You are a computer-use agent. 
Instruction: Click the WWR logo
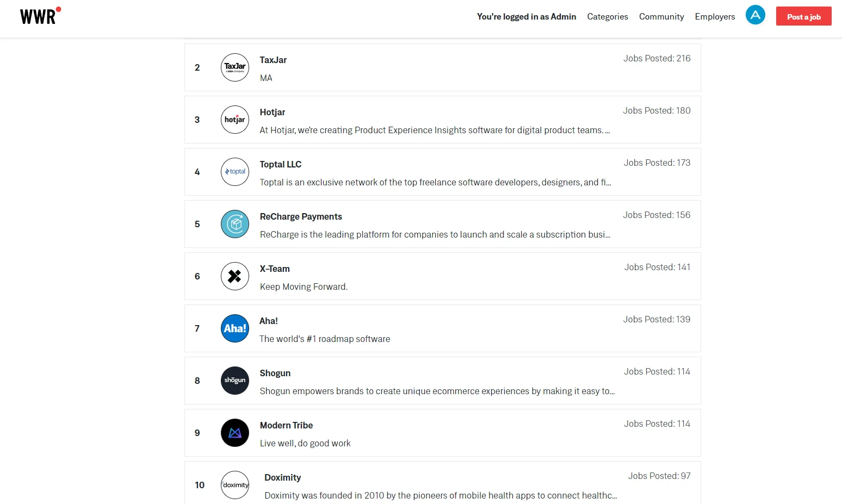coord(40,16)
